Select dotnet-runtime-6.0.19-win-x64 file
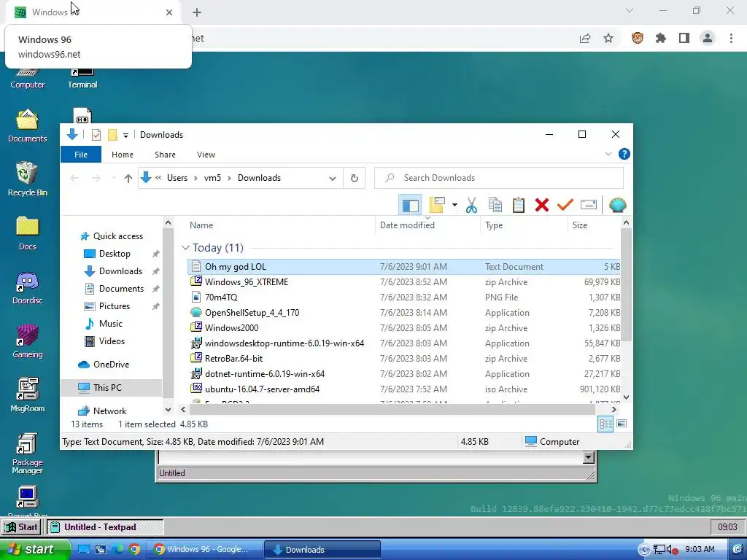747x560 pixels. pyautogui.click(x=404, y=373)
